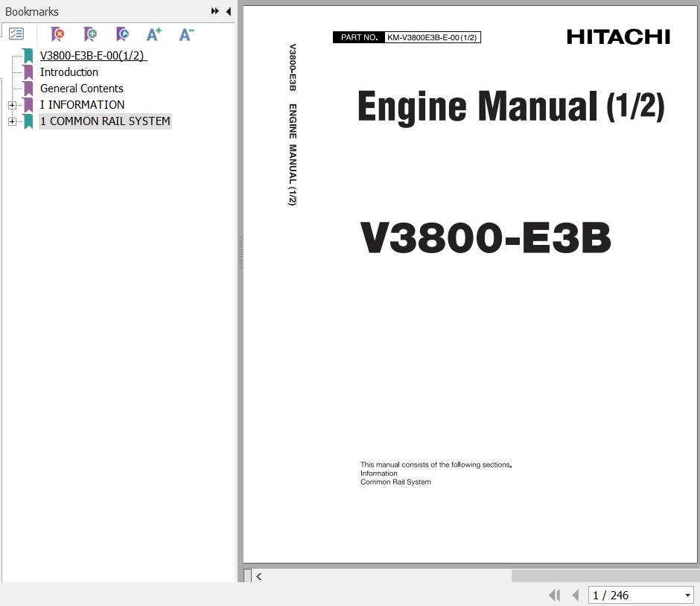Click the Bookmarks panel title
The image size is (700, 606).
(32, 12)
